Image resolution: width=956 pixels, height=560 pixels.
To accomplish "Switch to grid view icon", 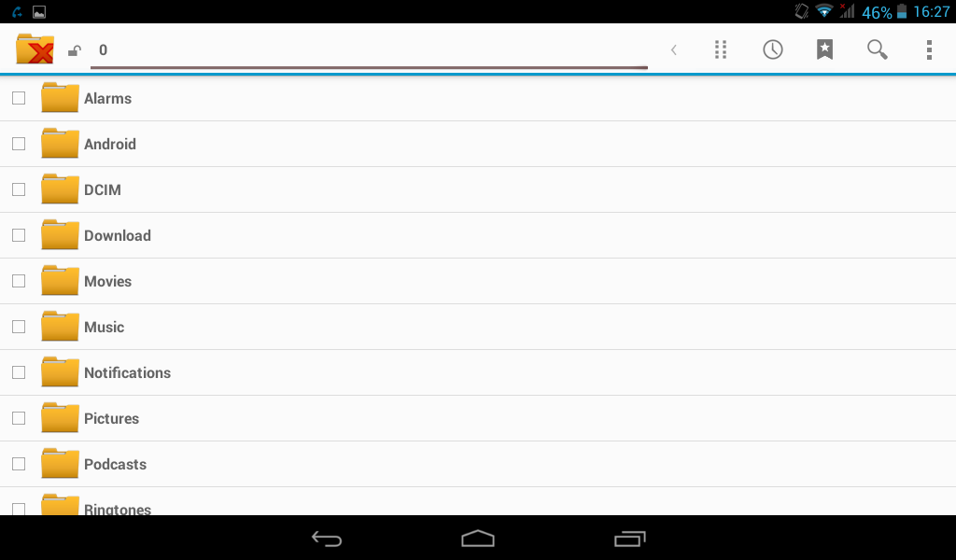I will point(721,50).
